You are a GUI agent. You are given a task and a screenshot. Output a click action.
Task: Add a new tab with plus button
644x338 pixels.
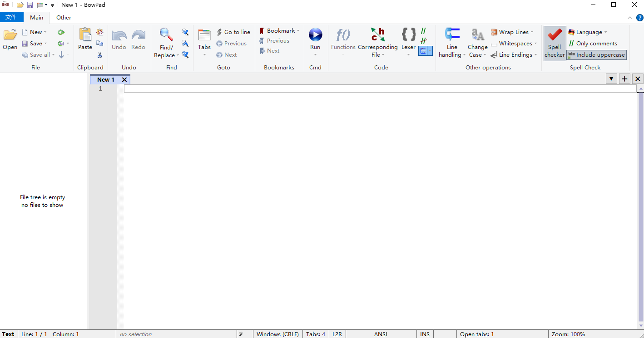point(624,79)
